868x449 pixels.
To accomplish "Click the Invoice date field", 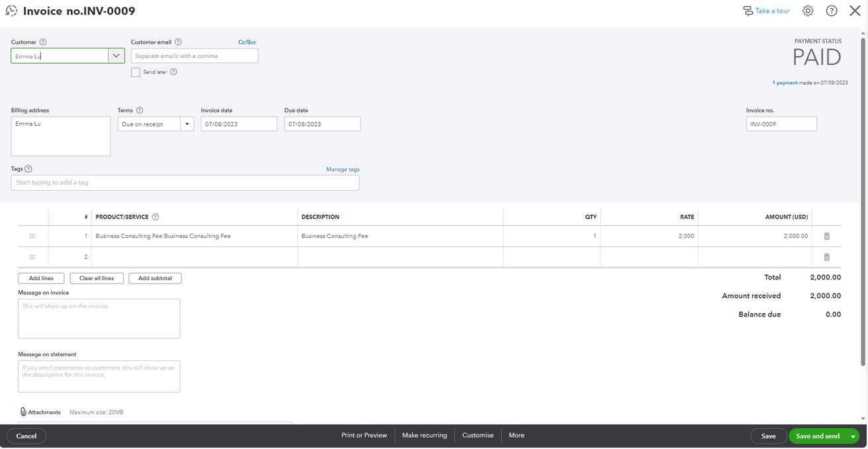I will pos(239,124).
